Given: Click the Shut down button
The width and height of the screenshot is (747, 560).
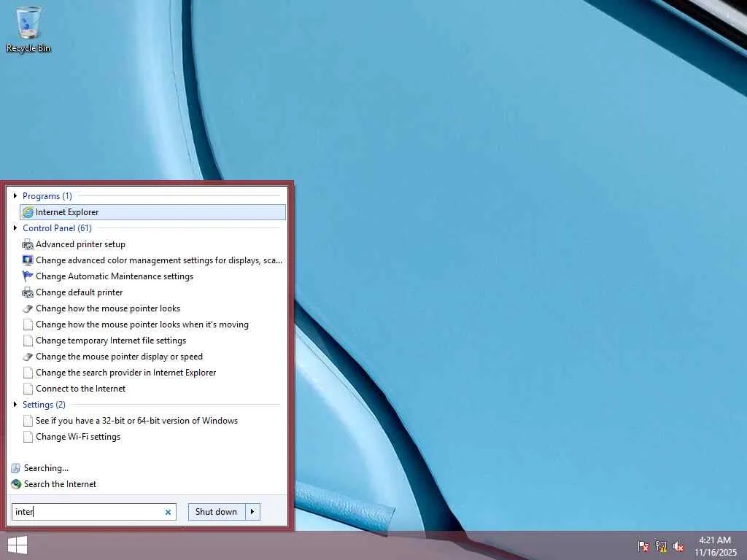Looking at the screenshot, I should (216, 512).
